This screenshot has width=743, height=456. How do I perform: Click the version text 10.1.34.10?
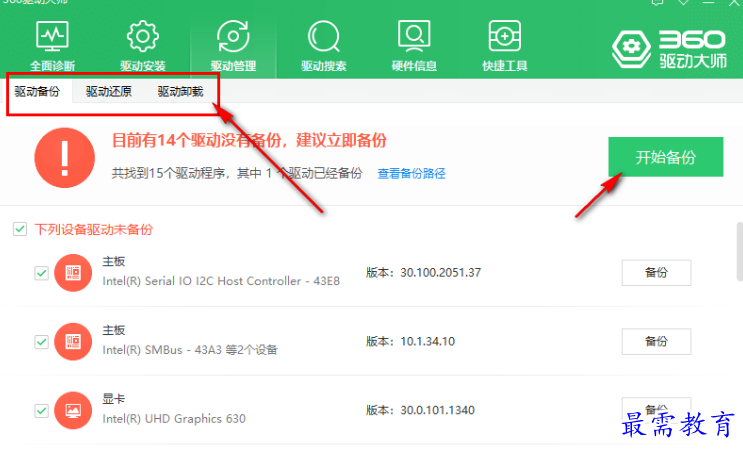tap(427, 341)
